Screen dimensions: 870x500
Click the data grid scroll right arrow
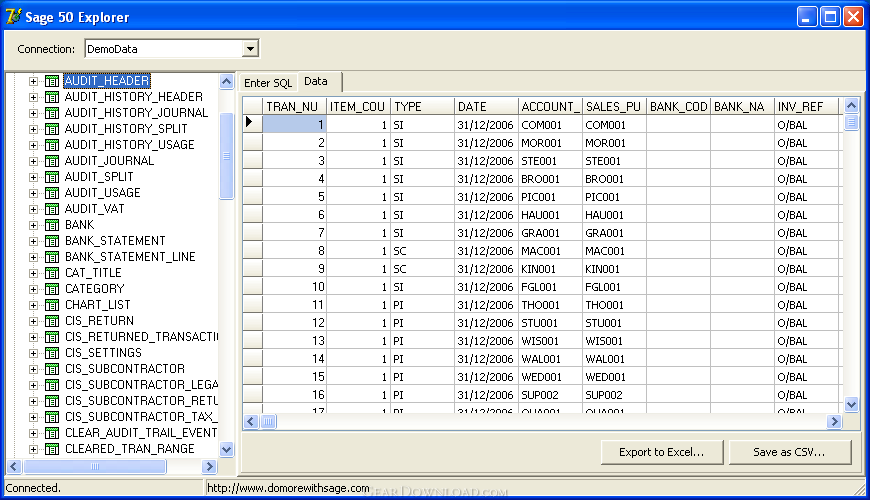coord(834,422)
